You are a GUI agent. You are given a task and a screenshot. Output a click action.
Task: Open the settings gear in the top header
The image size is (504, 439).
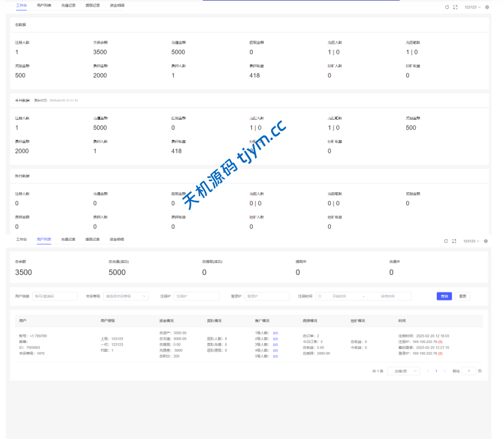[487, 7]
